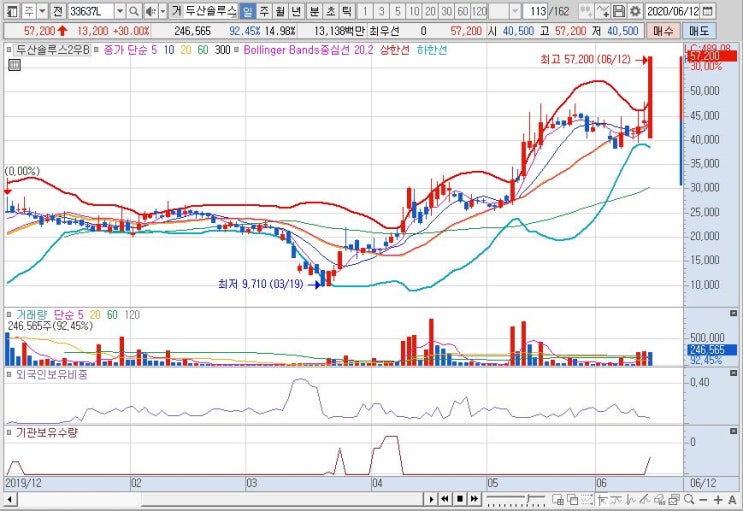This screenshot has height=511, width=743.
Task: Fast-forward the chart replay
Action: point(474,499)
